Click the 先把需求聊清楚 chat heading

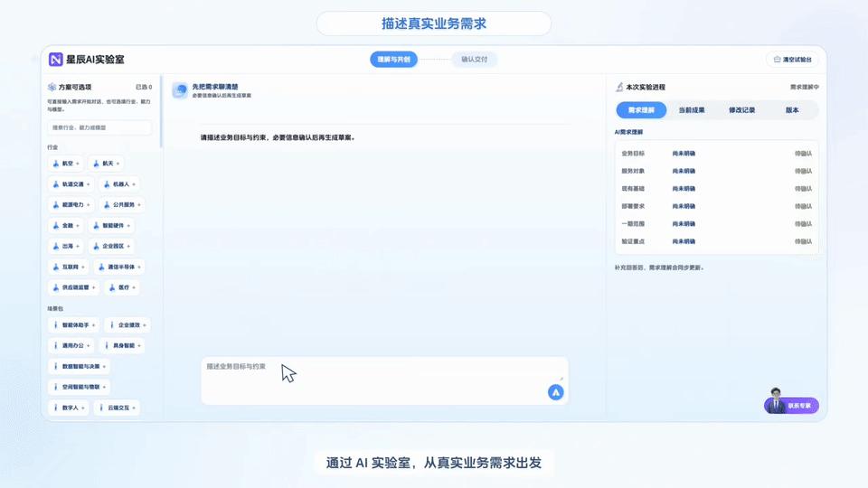[x=215, y=87]
